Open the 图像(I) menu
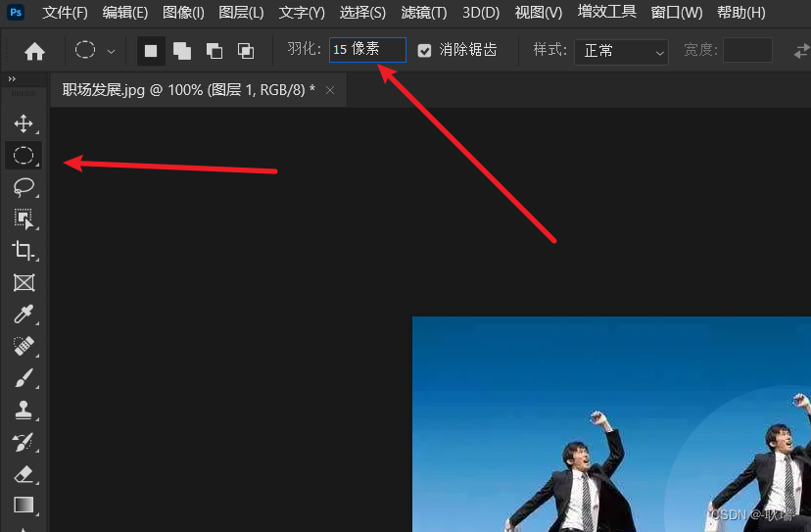 (x=183, y=13)
